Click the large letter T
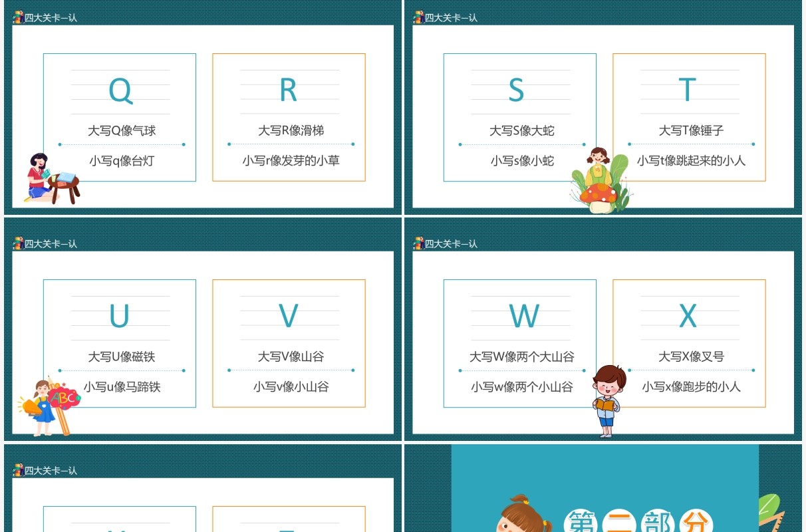This screenshot has width=806, height=532. (x=687, y=90)
